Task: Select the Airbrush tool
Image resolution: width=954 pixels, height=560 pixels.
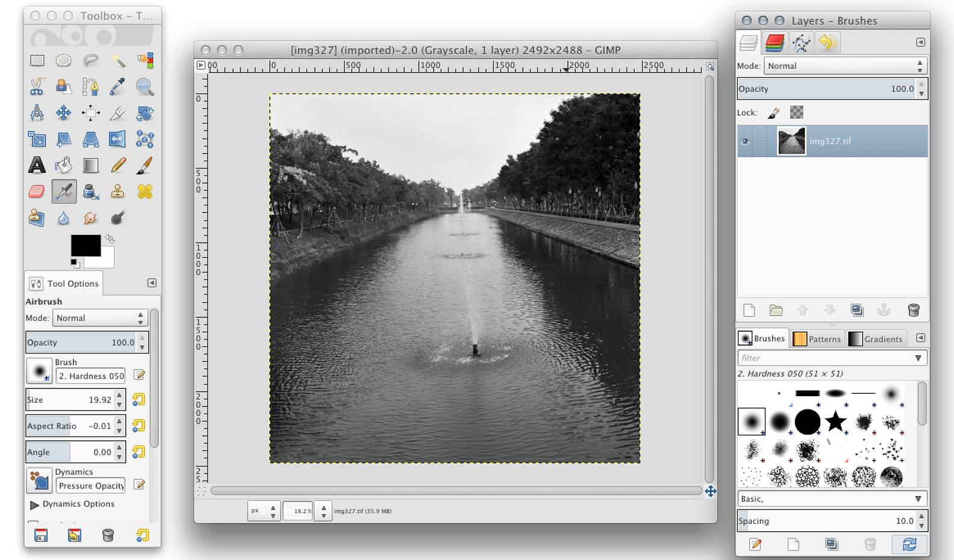Action: 63,191
